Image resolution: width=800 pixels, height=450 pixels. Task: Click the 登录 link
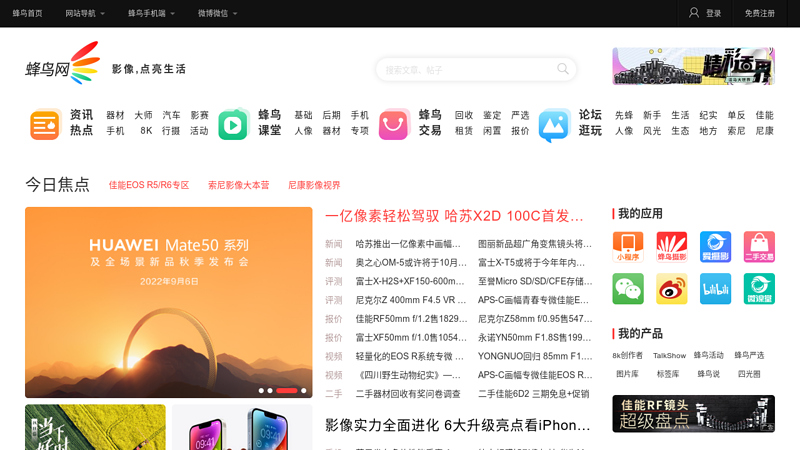point(713,13)
